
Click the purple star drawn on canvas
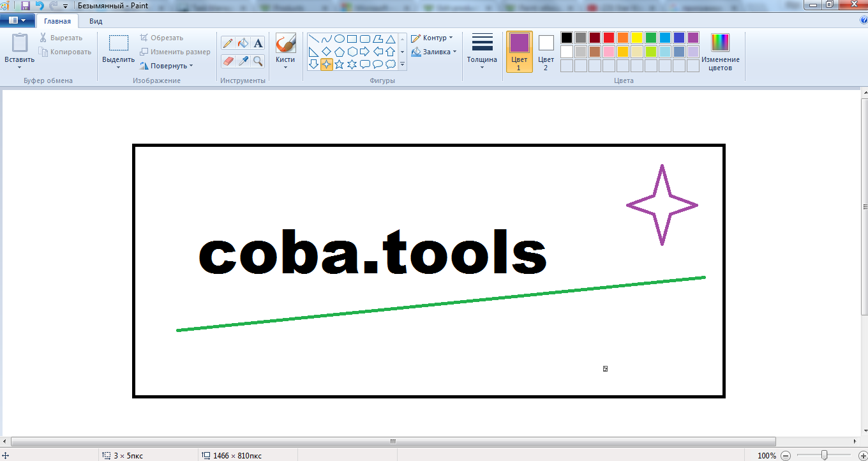(662, 205)
